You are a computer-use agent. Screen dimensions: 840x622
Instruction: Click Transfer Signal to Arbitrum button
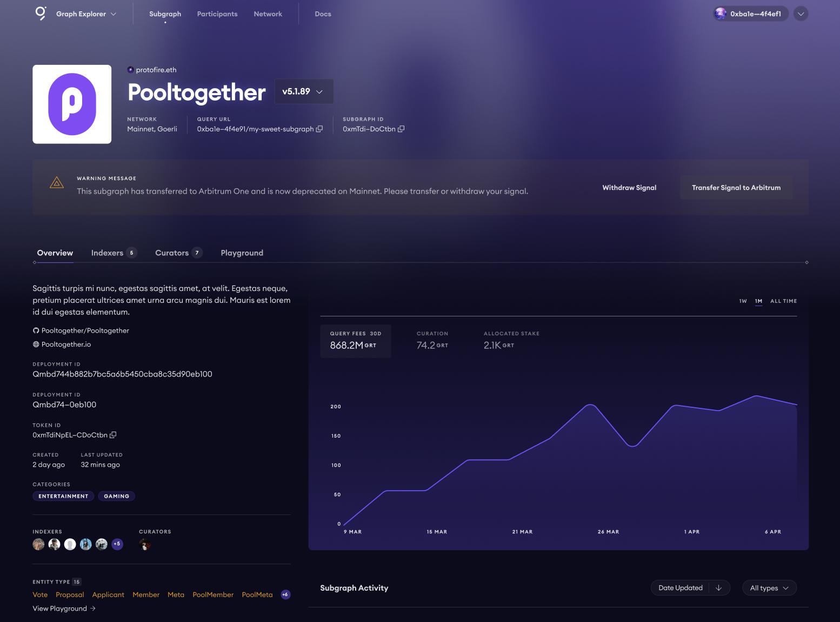pyautogui.click(x=736, y=188)
